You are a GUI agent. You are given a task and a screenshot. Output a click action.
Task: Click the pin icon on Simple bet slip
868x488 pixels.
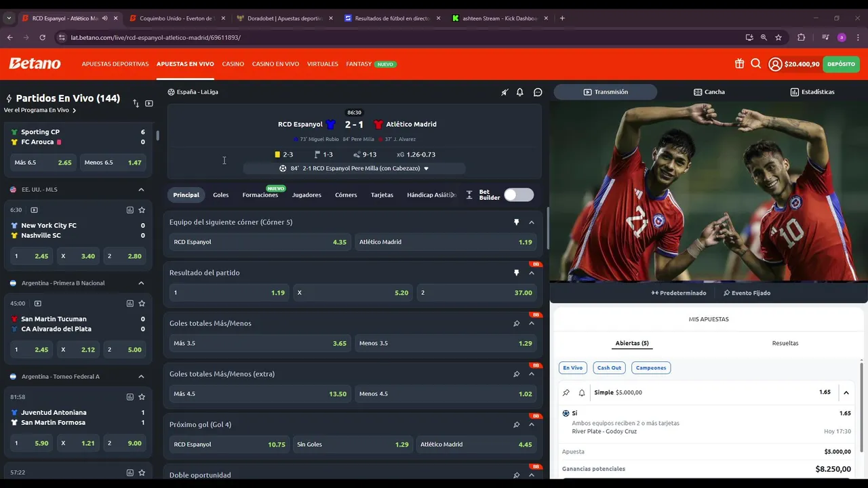[566, 392]
